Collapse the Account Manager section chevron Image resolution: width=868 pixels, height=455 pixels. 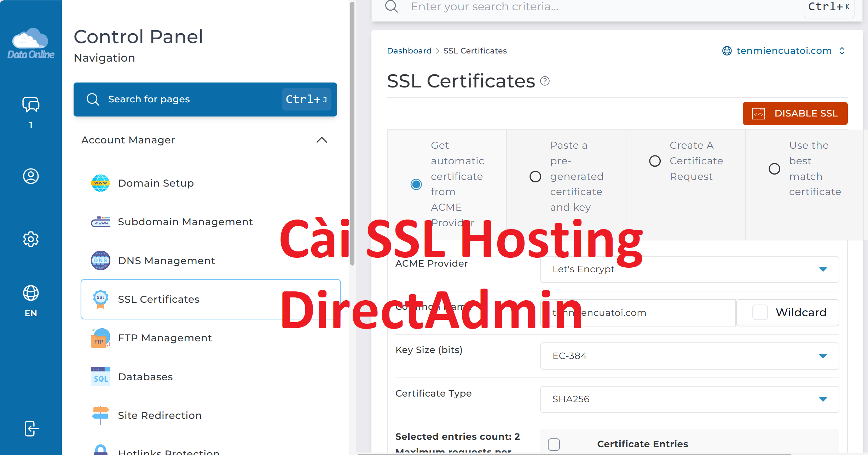pyautogui.click(x=322, y=140)
